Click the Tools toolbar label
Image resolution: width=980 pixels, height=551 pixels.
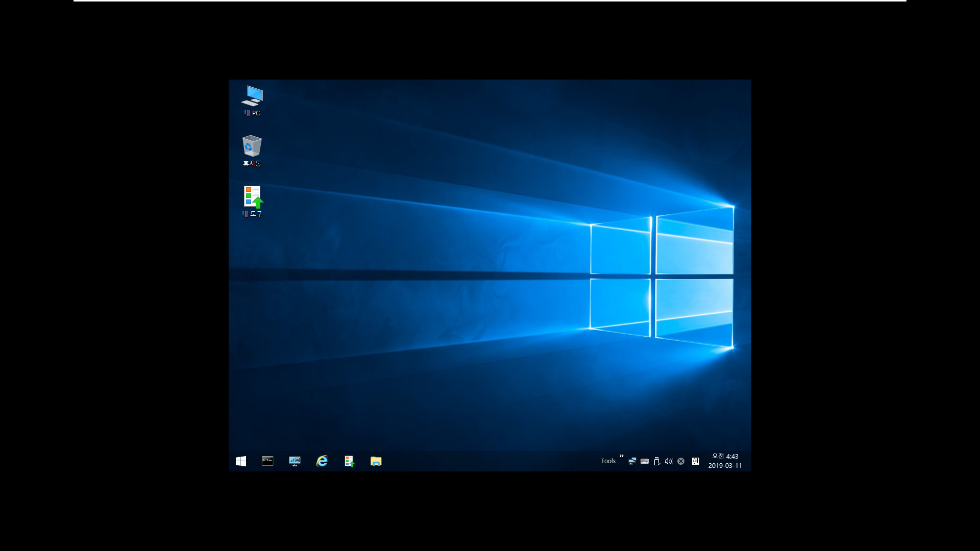pos(608,461)
